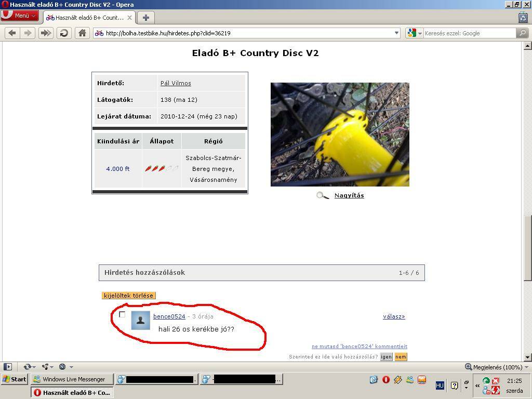532x399 pixels.
Task: Vote igen on the comment
Action: [386, 357]
